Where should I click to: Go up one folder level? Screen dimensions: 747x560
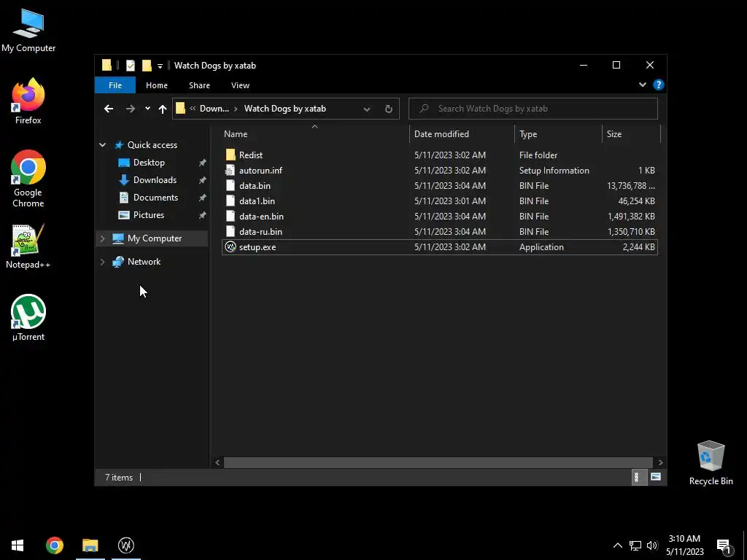163,109
